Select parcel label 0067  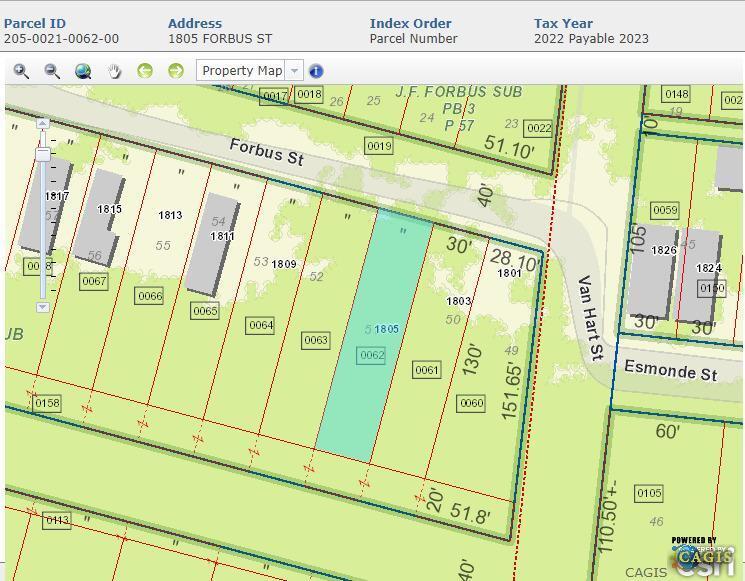click(94, 281)
